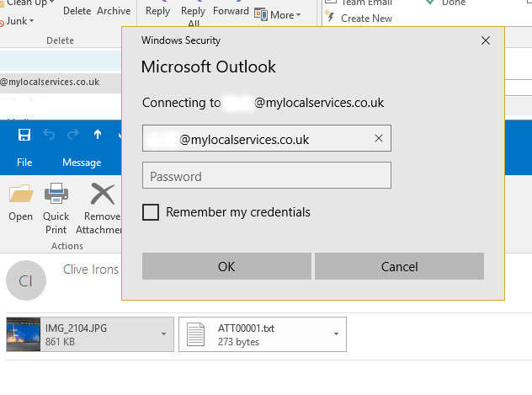Expand the Junk dropdown

[31, 21]
